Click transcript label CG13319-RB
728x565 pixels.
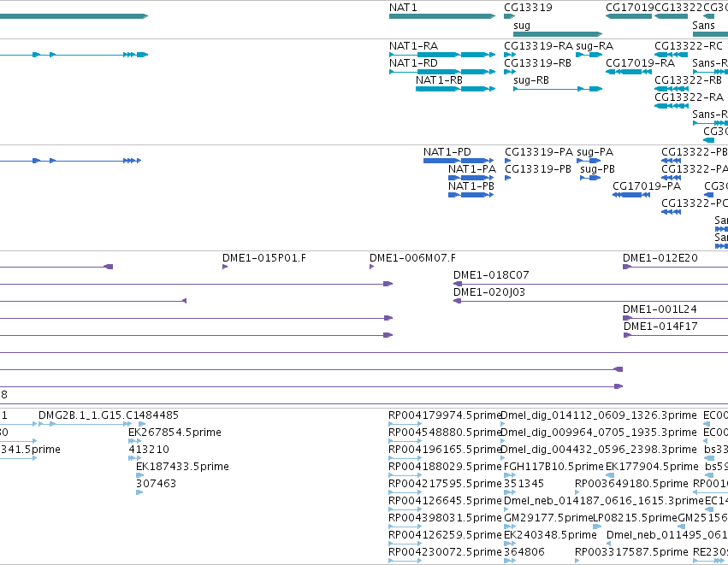pos(537,63)
